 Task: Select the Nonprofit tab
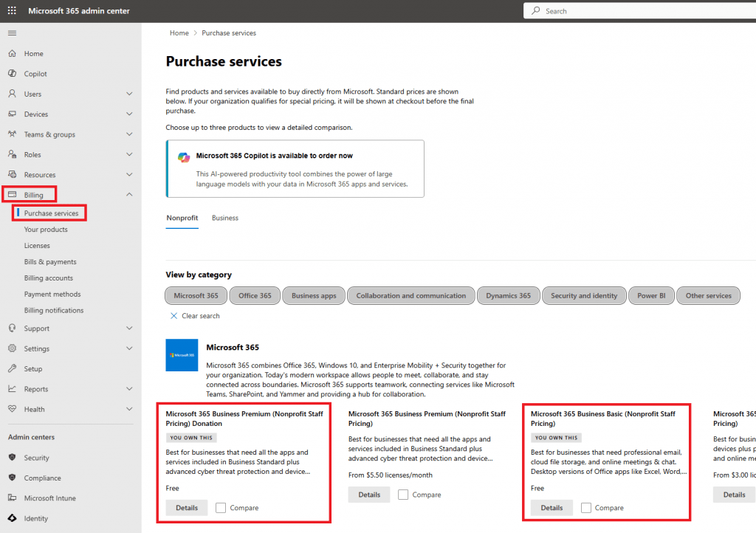click(x=182, y=218)
